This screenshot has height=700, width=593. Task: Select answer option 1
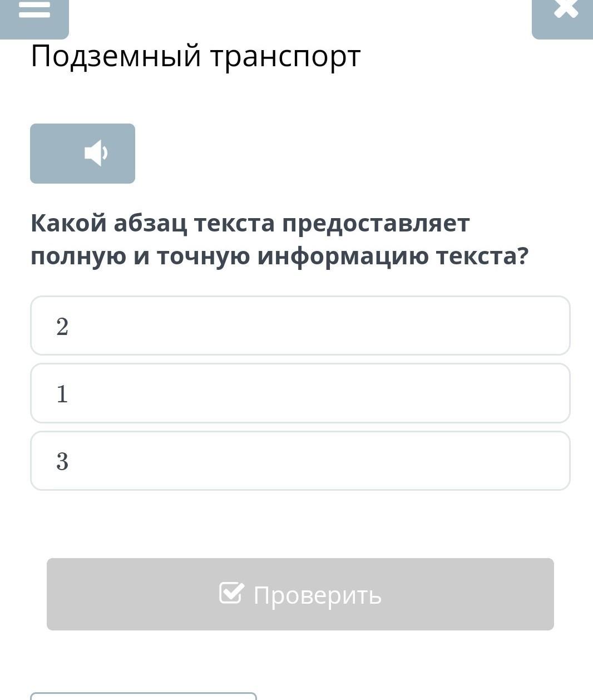pyautogui.click(x=300, y=393)
